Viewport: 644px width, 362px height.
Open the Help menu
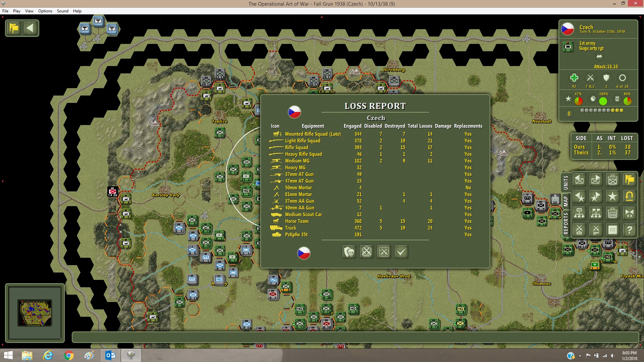[77, 11]
